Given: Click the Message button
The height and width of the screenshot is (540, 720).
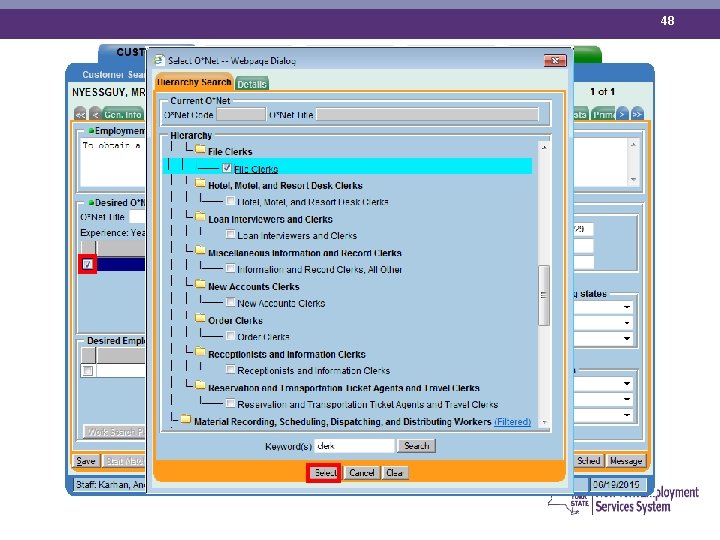Looking at the screenshot, I should click(626, 461).
